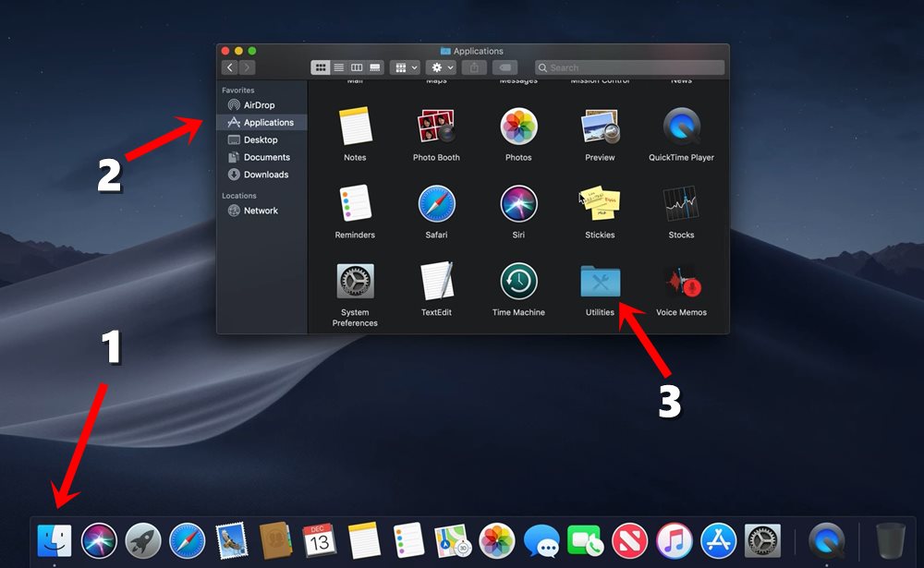Open the Stickies application
Image resolution: width=924 pixels, height=568 pixels.
600,203
